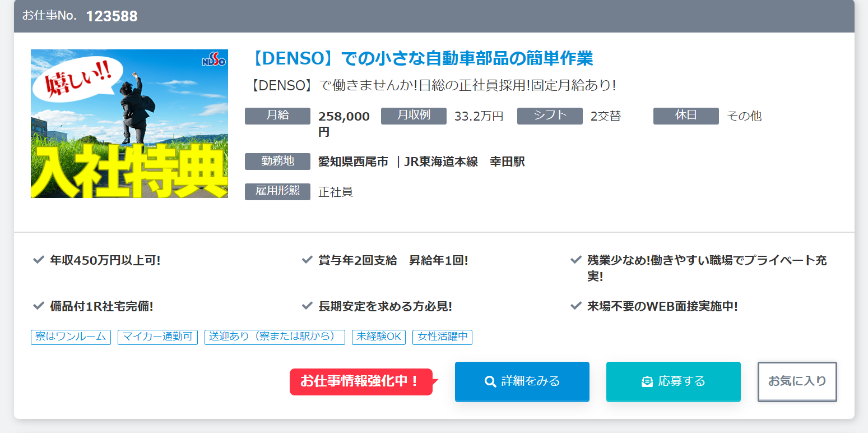The height and width of the screenshot is (433, 868).
Task: Click the 休日 label
Action: coord(686,116)
